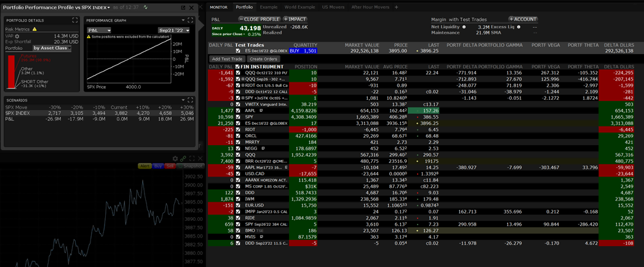Switch to the Portfolio tab
Image resolution: width=644 pixels, height=267 pixels.
(244, 7)
